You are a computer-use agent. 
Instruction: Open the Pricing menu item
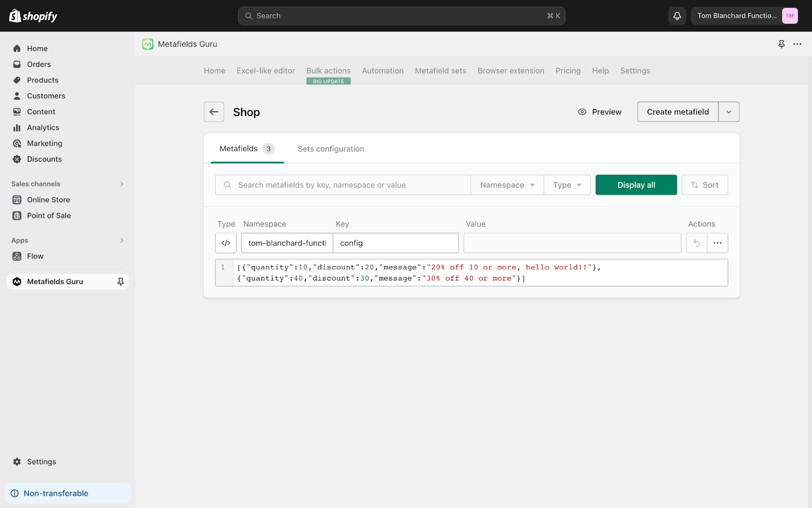[568, 71]
